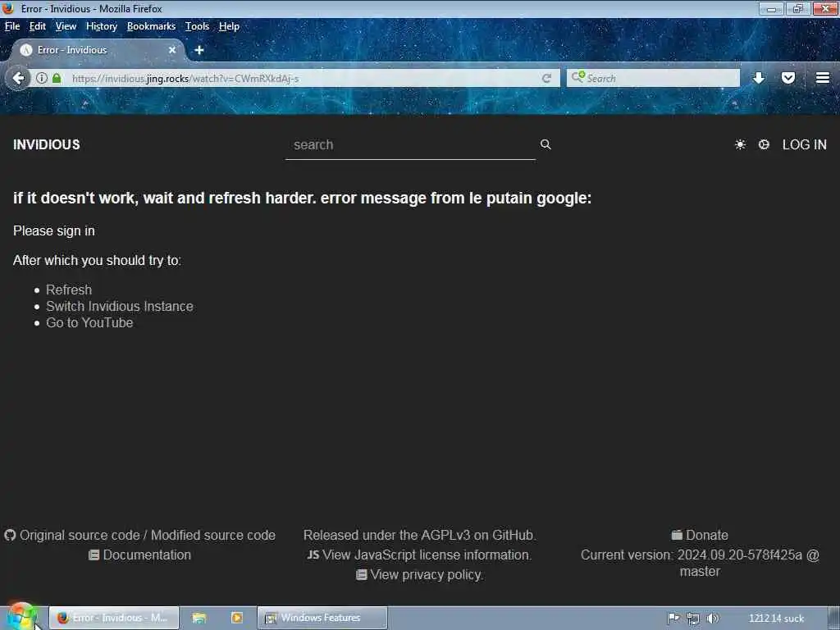Open the Tools menu

click(197, 26)
